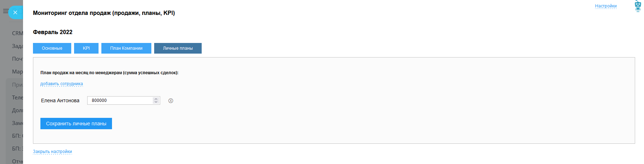Screen dimensions: 644x164
Task: Go to the Личные планы tab
Action: tap(178, 48)
